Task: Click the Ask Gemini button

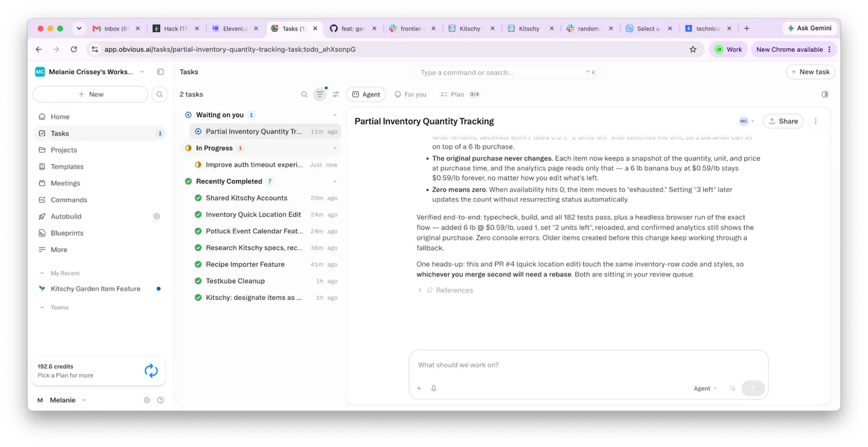Action: point(810,28)
